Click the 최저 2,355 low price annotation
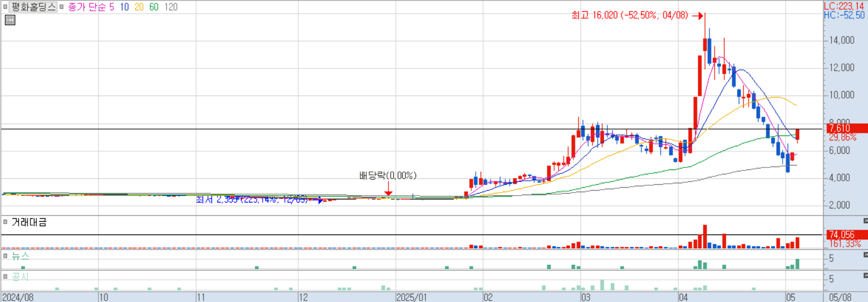This screenshot has height=302, width=868. point(251,200)
